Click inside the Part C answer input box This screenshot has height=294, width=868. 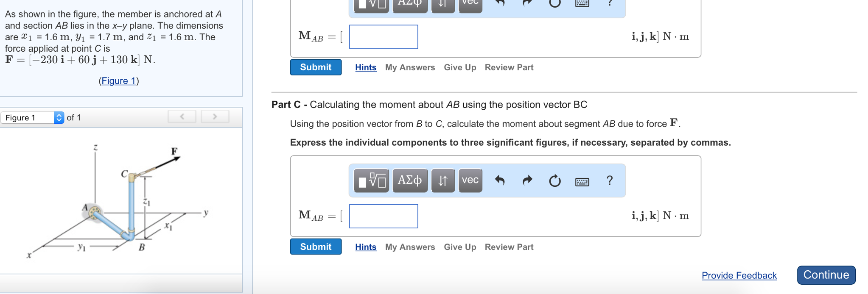tap(383, 216)
